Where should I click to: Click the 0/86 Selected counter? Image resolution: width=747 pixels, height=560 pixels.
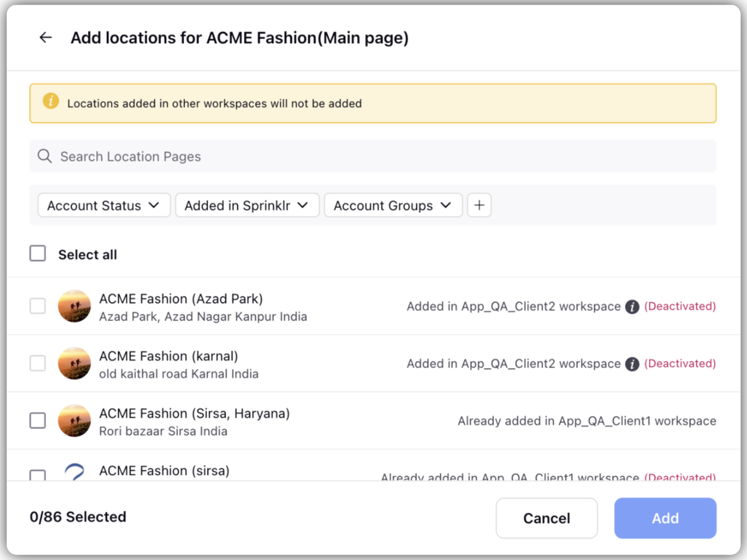[x=78, y=517]
